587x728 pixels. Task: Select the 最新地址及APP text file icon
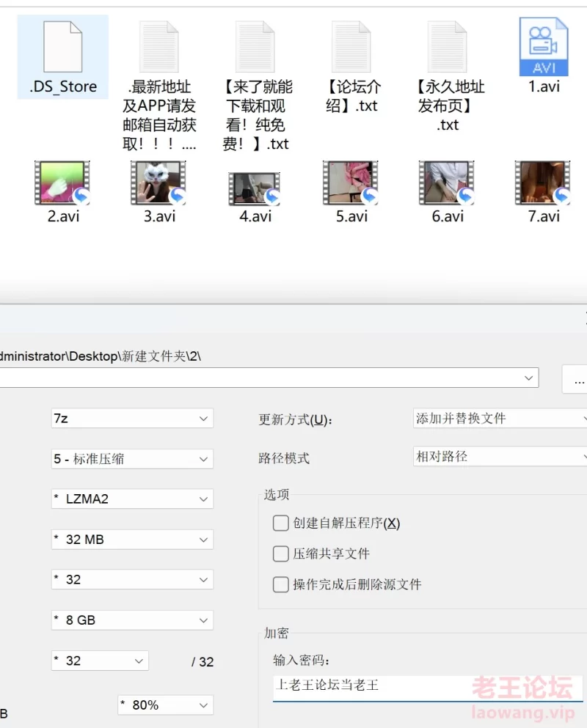pyautogui.click(x=159, y=47)
